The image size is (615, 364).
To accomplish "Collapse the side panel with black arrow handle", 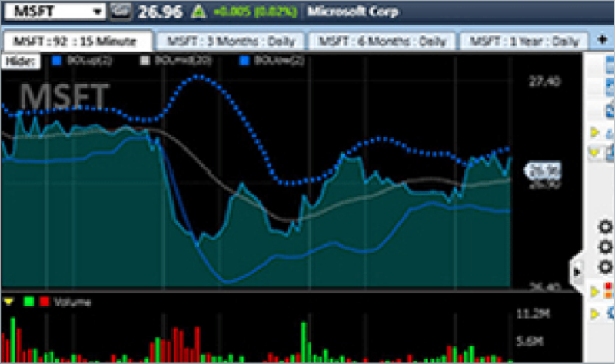I will pos(577,272).
